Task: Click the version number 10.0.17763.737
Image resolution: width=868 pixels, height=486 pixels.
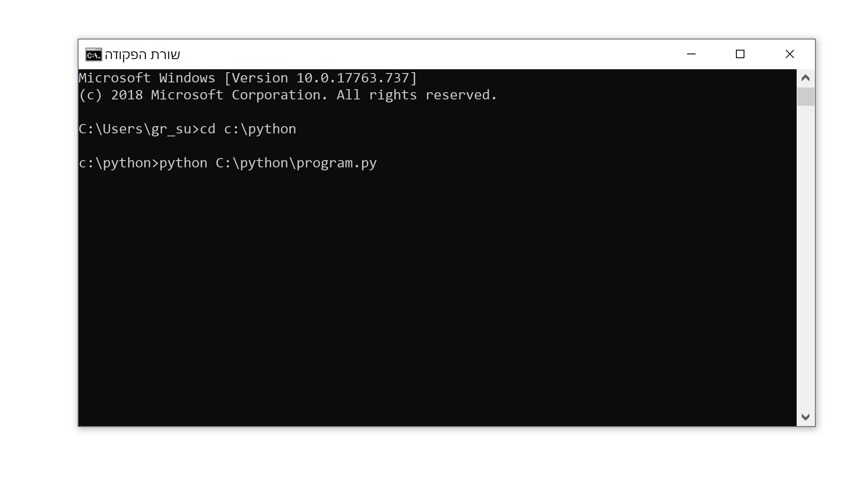Action: pyautogui.click(x=352, y=78)
